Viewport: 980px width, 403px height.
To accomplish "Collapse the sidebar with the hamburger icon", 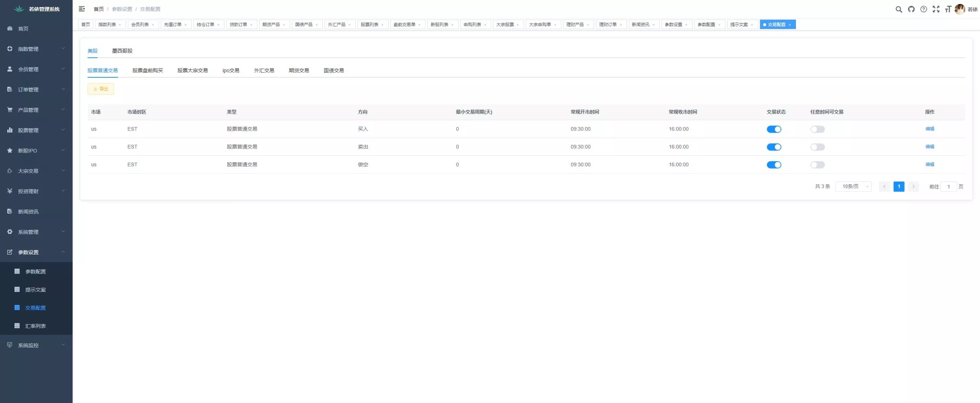I will 82,9.
